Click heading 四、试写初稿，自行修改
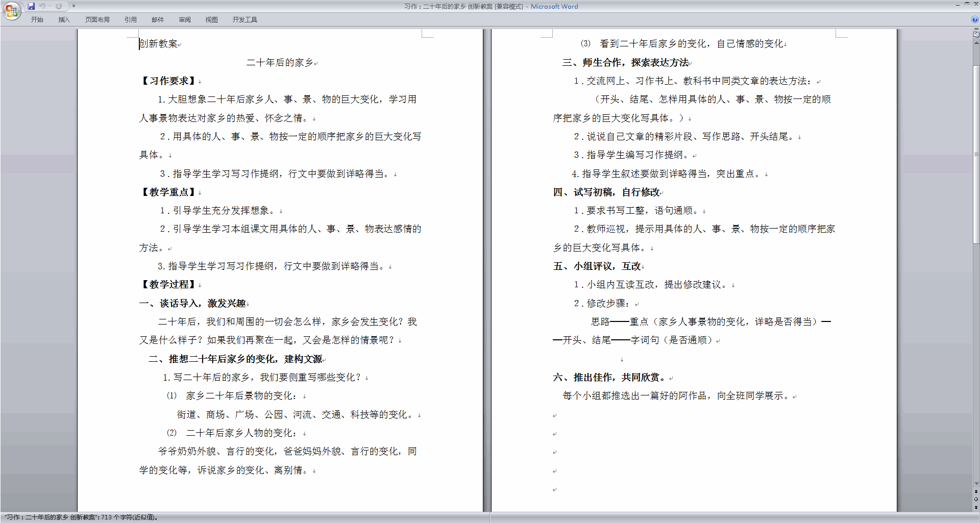 tap(607, 192)
